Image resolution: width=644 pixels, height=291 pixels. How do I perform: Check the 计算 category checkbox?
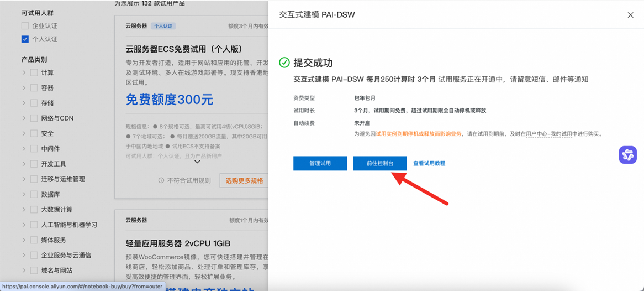coord(34,73)
